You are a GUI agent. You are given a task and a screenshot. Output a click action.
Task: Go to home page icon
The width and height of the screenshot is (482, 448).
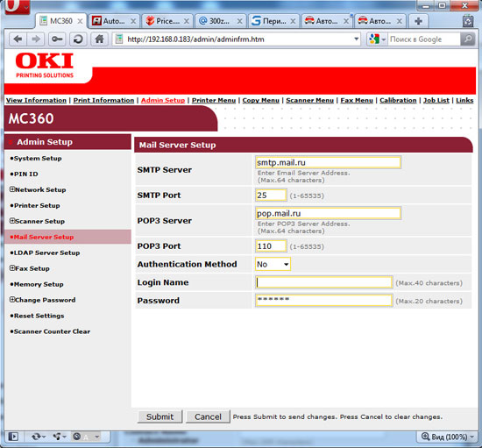pyautogui.click(x=99, y=39)
